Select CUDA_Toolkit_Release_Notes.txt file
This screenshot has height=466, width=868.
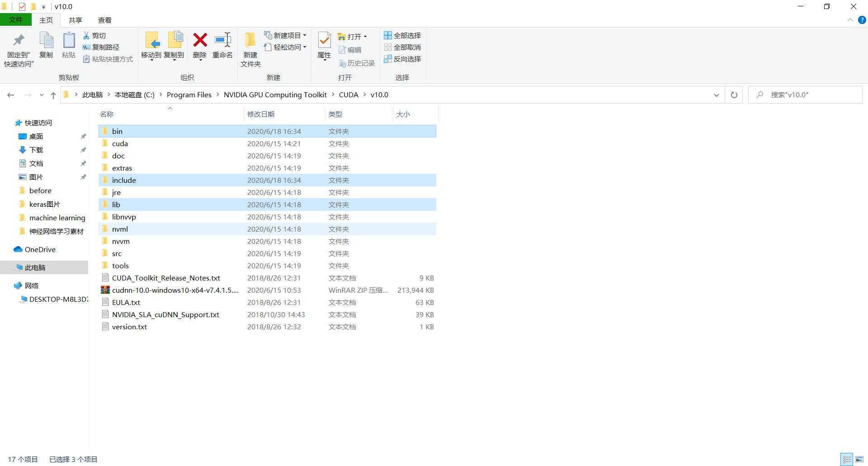coord(267,278)
